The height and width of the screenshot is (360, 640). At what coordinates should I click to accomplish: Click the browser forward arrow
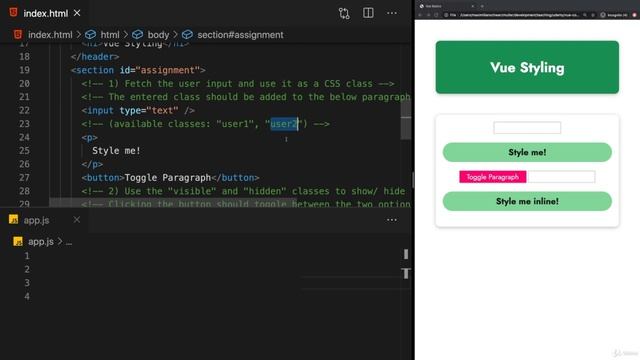[428, 15]
